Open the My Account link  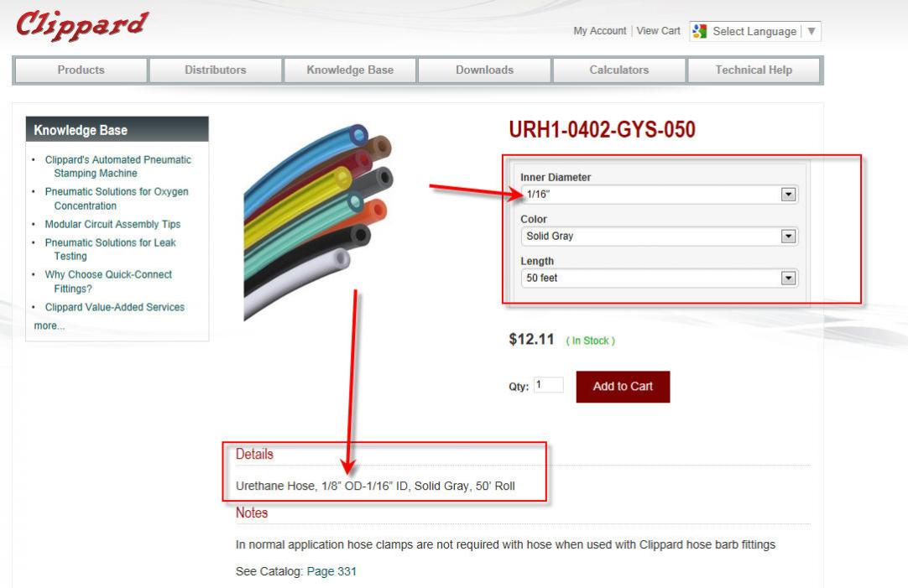click(600, 31)
